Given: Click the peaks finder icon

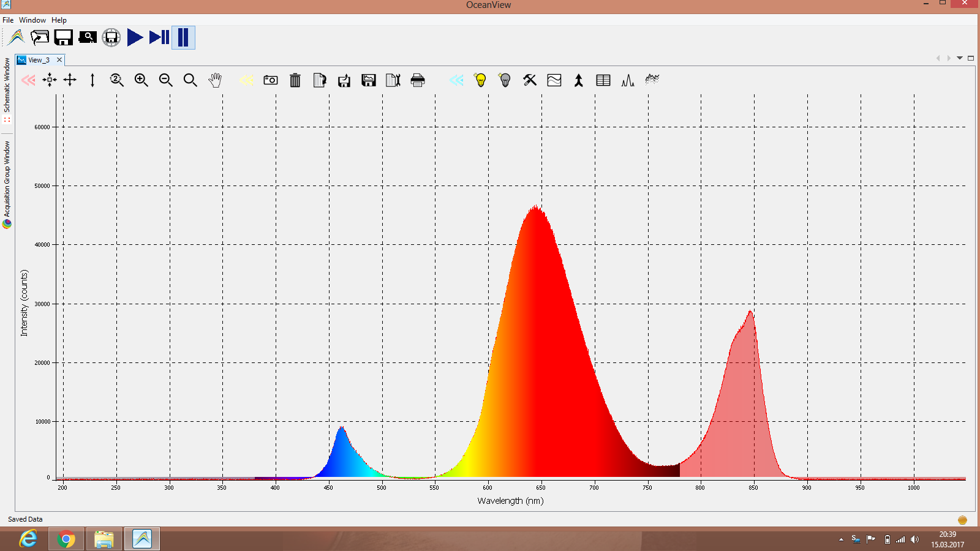Looking at the screenshot, I should pos(628,80).
